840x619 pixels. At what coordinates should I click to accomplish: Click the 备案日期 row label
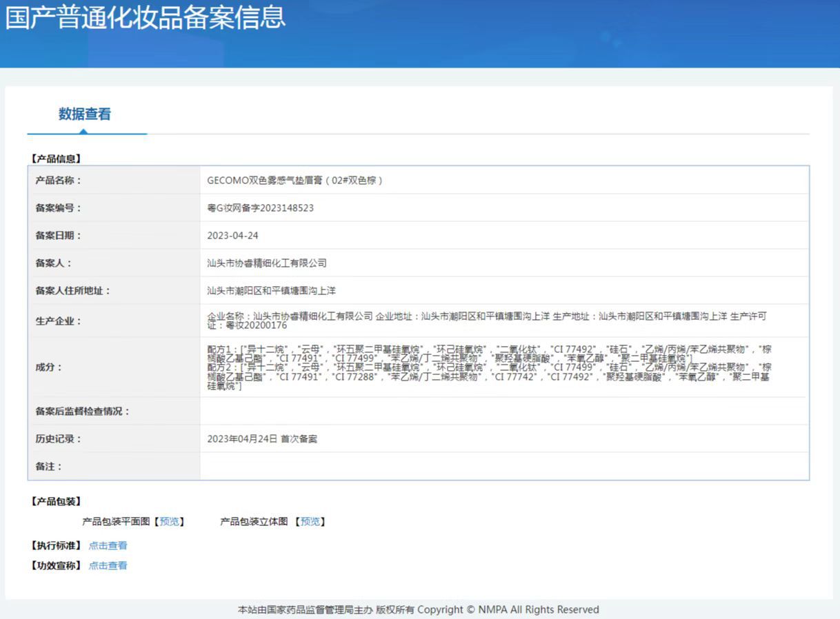[x=58, y=235]
